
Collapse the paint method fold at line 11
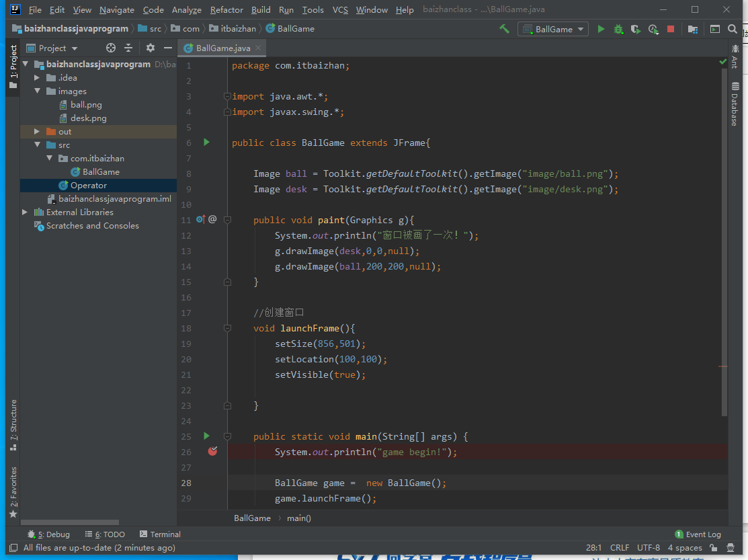coord(228,220)
